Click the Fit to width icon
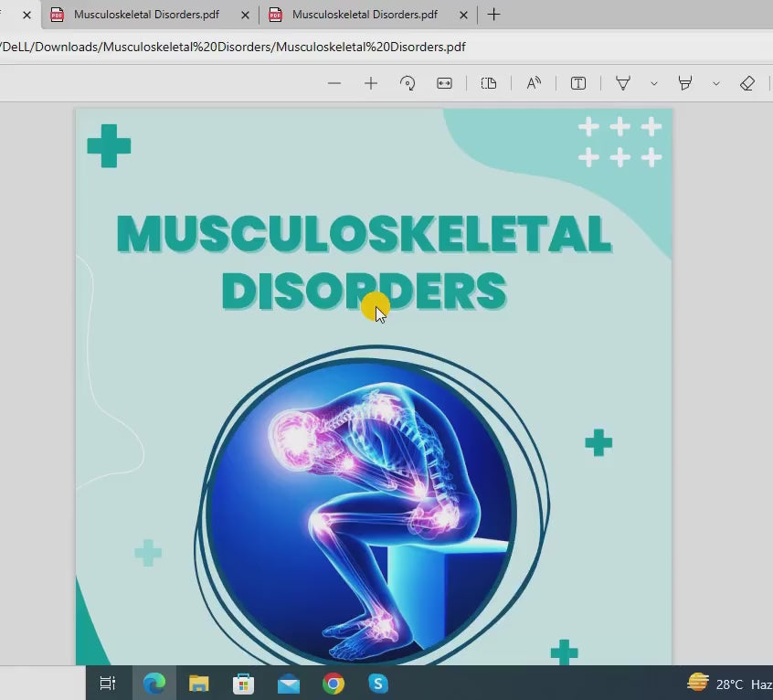773x700 pixels. point(444,83)
